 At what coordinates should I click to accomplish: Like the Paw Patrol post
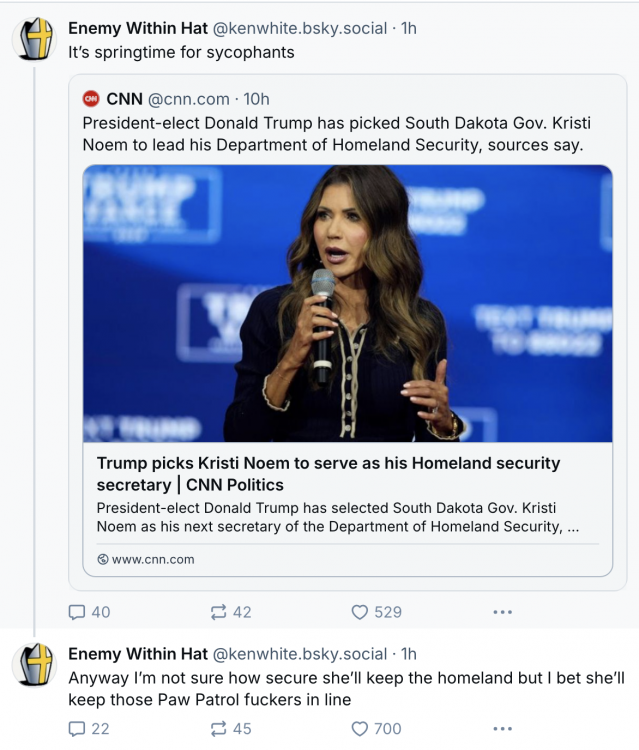pyautogui.click(x=360, y=729)
